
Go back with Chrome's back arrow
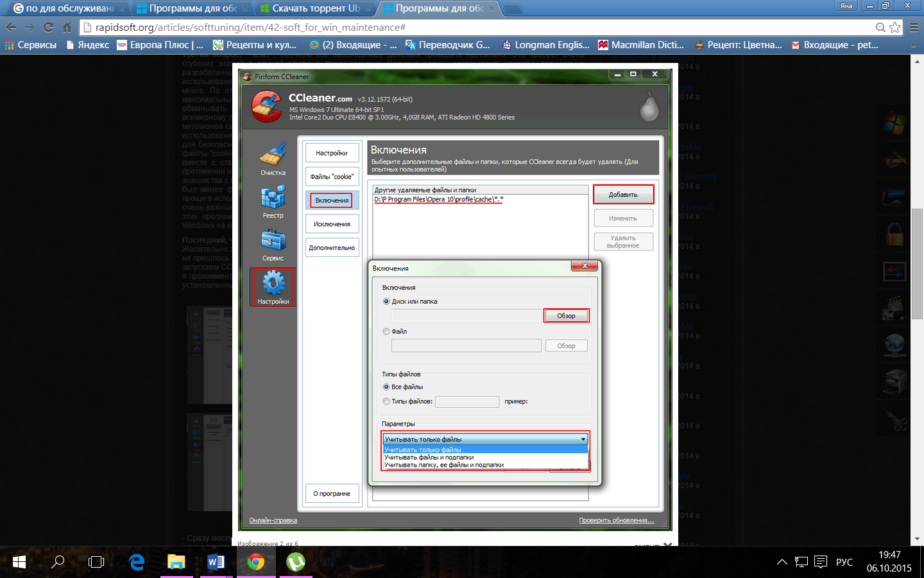point(11,27)
